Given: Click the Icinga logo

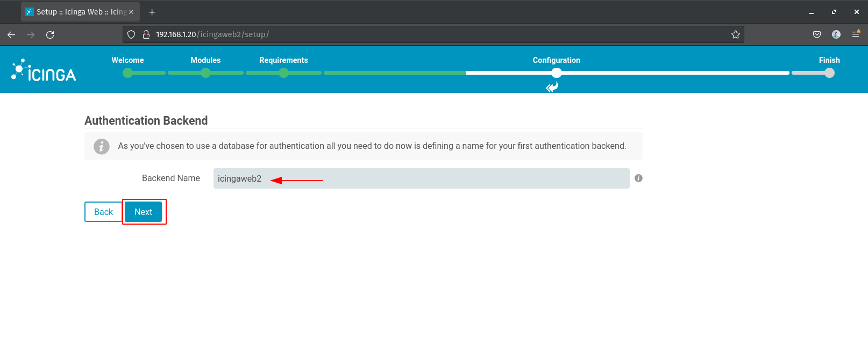Looking at the screenshot, I should [x=44, y=70].
